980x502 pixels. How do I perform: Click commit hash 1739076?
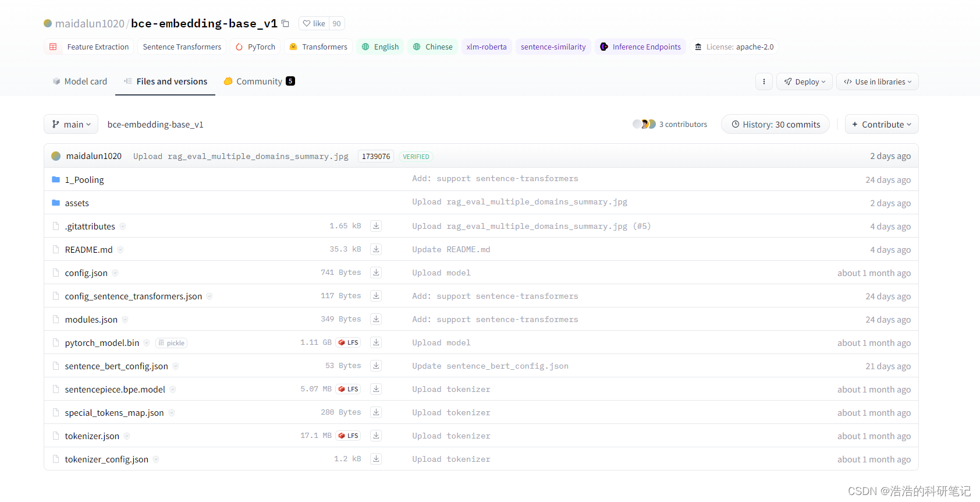(x=376, y=156)
